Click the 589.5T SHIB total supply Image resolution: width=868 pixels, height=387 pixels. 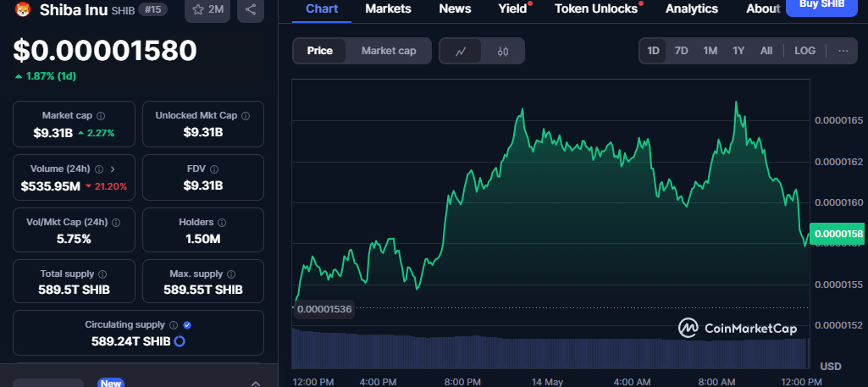(x=74, y=290)
